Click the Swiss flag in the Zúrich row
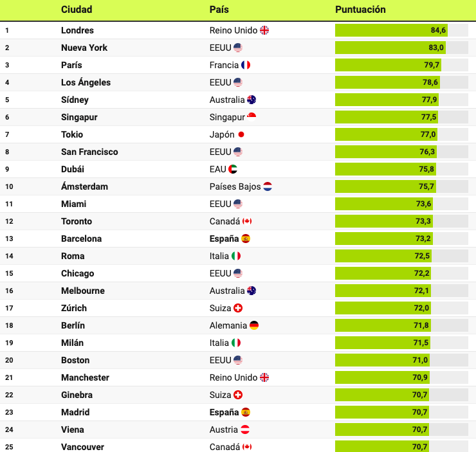 tap(238, 308)
